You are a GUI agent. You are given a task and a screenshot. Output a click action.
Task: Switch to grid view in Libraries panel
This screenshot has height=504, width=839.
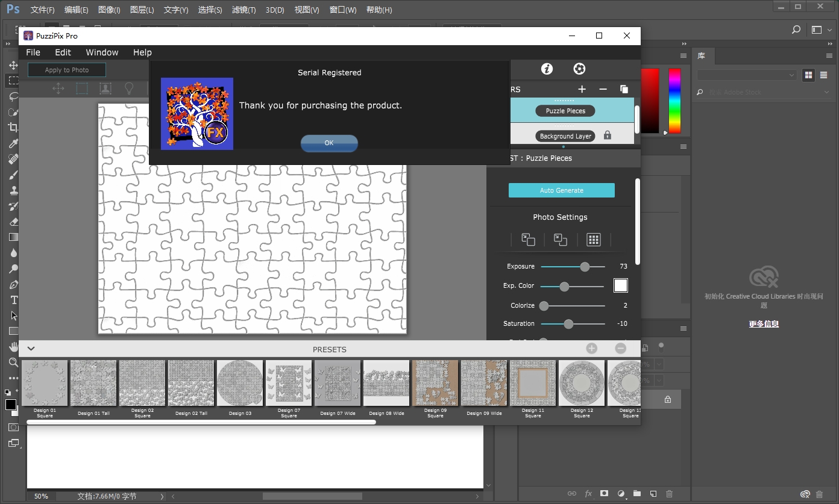pyautogui.click(x=808, y=75)
